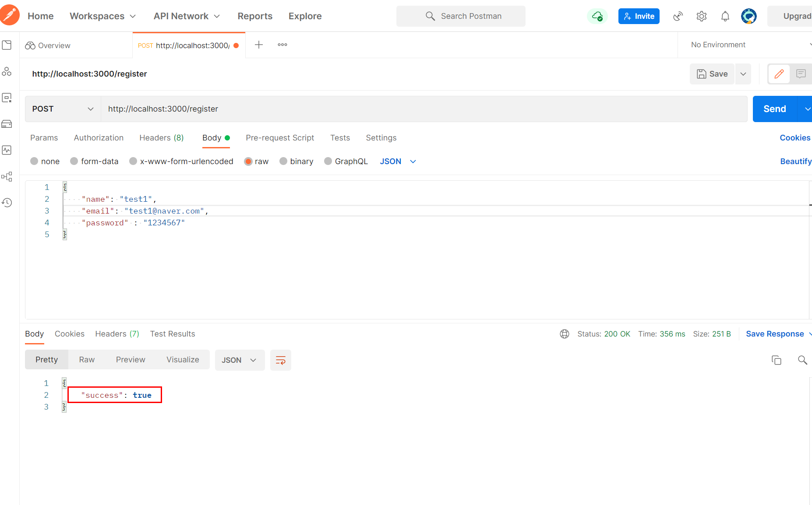
Task: Show the Visualize response view
Action: [x=183, y=360]
